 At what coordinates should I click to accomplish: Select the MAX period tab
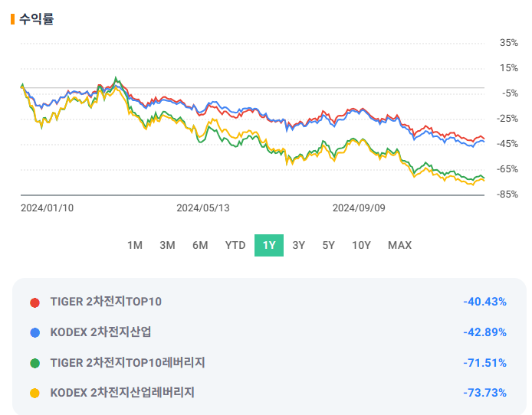(399, 245)
